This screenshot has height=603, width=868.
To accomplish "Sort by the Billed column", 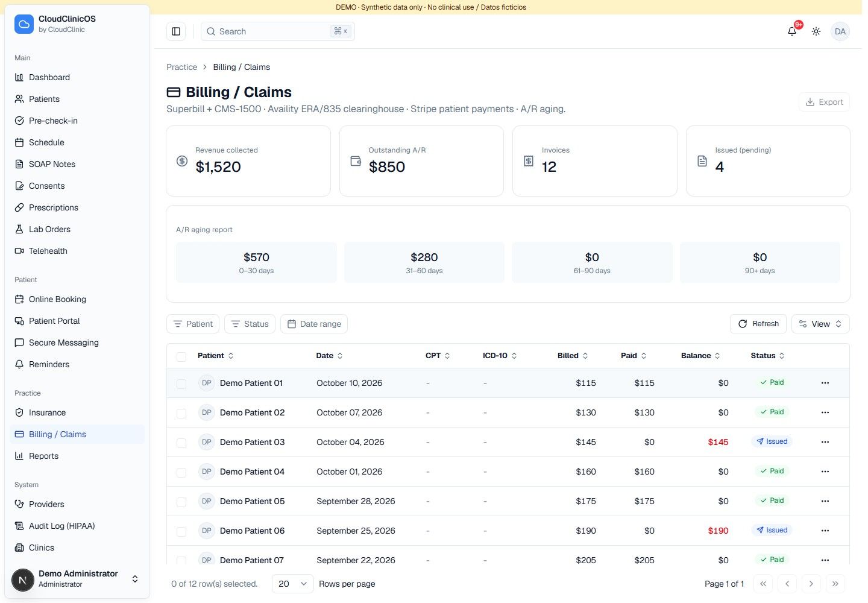I will [573, 356].
